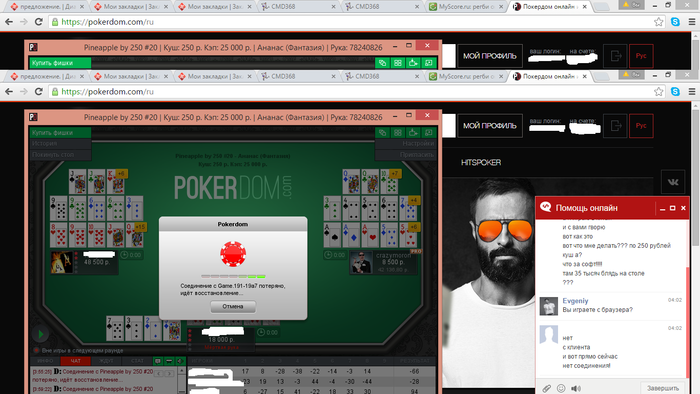The width and height of the screenshot is (700, 394).
Task: Click the 94 result cell in the score table
Action: coord(414,390)
